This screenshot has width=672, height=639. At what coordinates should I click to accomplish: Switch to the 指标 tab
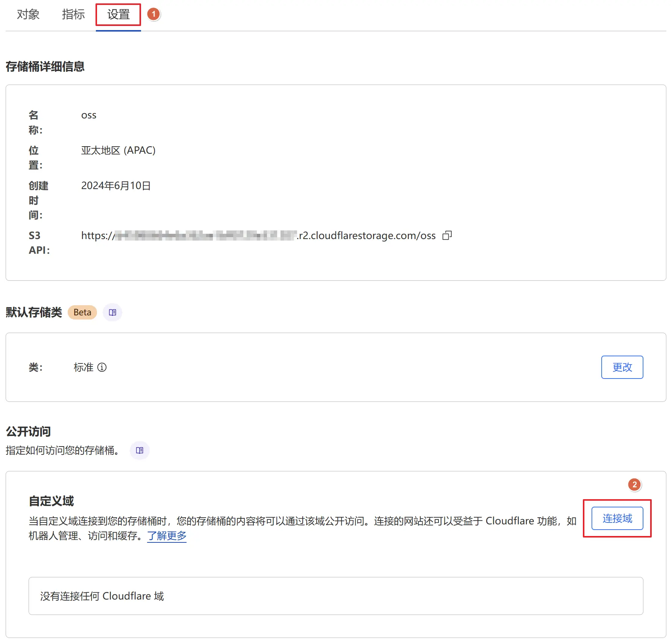(x=73, y=15)
